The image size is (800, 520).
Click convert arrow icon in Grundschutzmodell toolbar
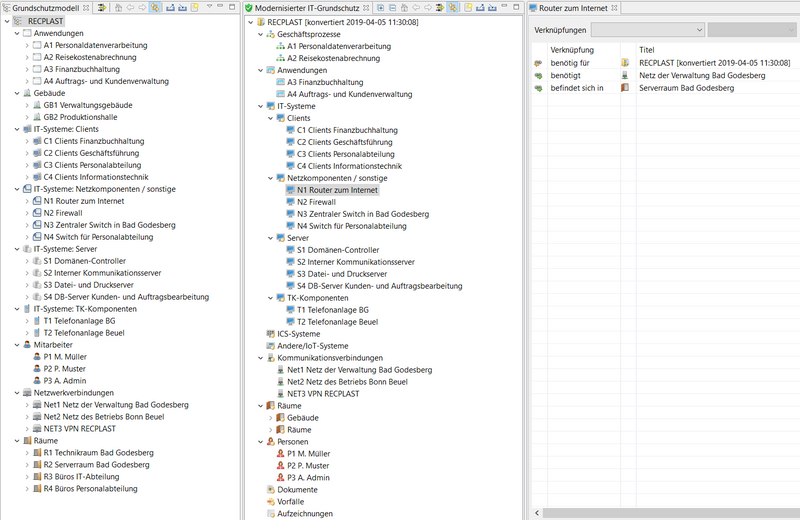pos(102,8)
